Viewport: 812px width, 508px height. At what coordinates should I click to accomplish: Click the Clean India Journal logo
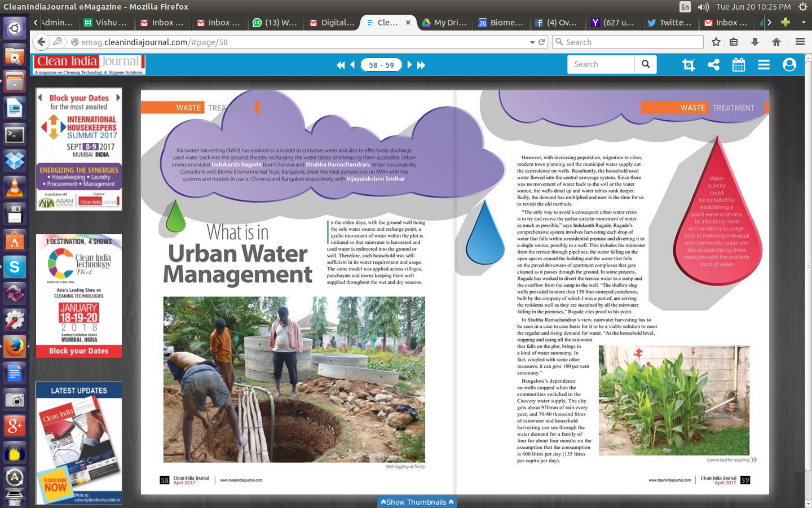pyautogui.click(x=89, y=64)
